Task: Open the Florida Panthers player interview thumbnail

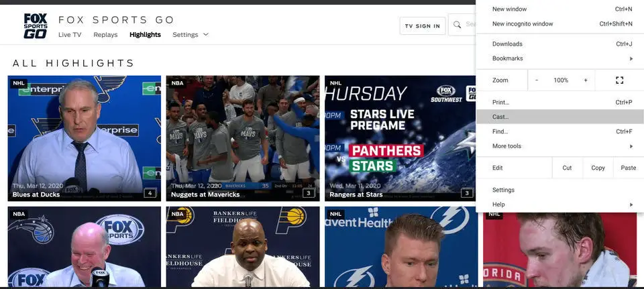Action: click(x=559, y=249)
